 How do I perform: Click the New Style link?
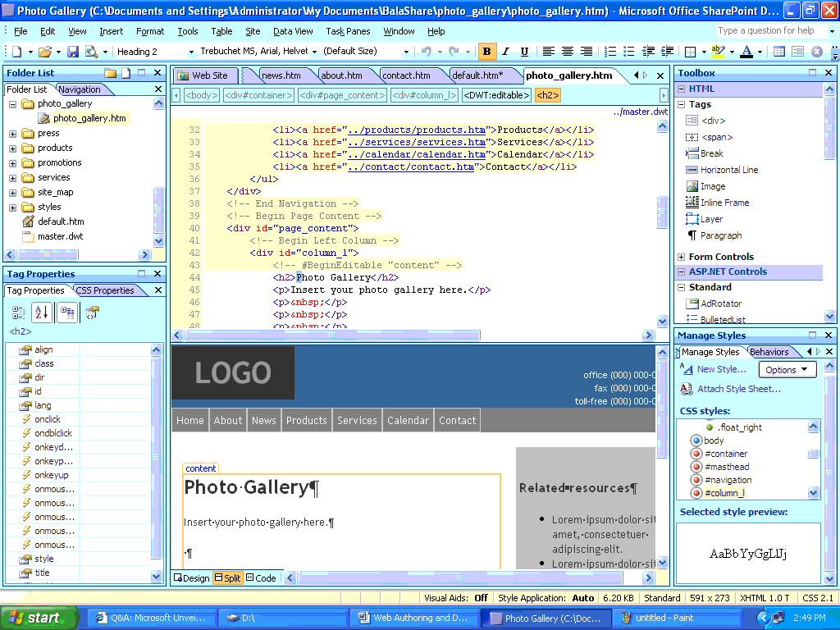(x=721, y=369)
